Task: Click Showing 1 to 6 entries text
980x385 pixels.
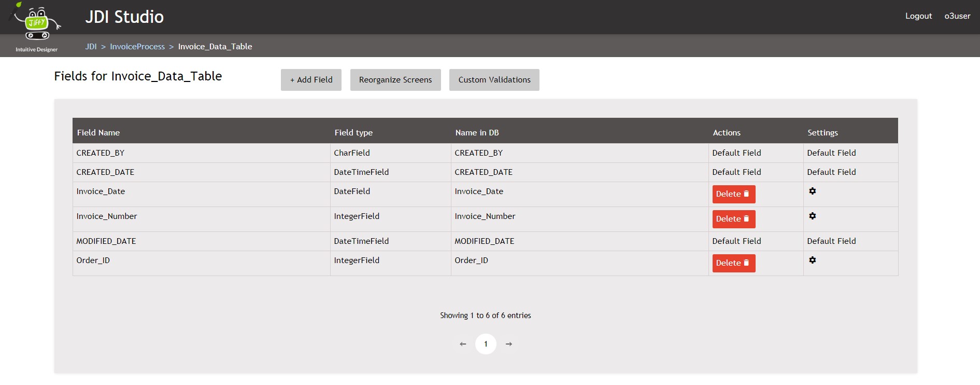Action: pos(486,315)
